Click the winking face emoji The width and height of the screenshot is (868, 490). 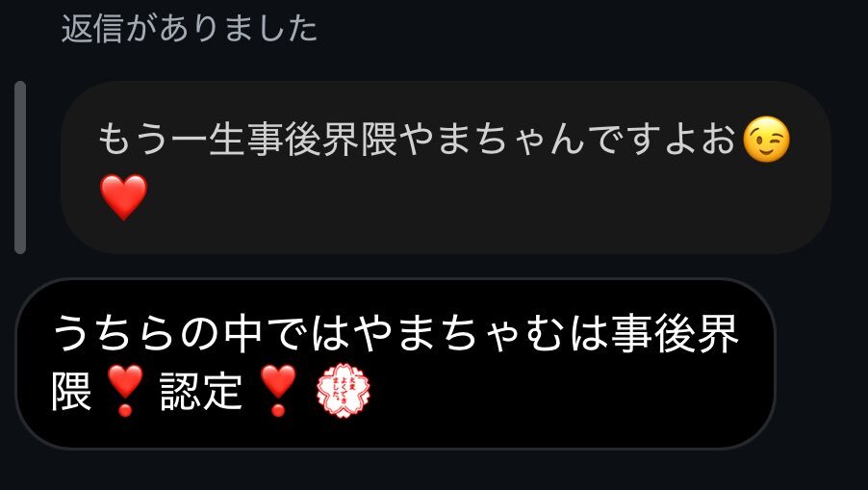[x=766, y=140]
